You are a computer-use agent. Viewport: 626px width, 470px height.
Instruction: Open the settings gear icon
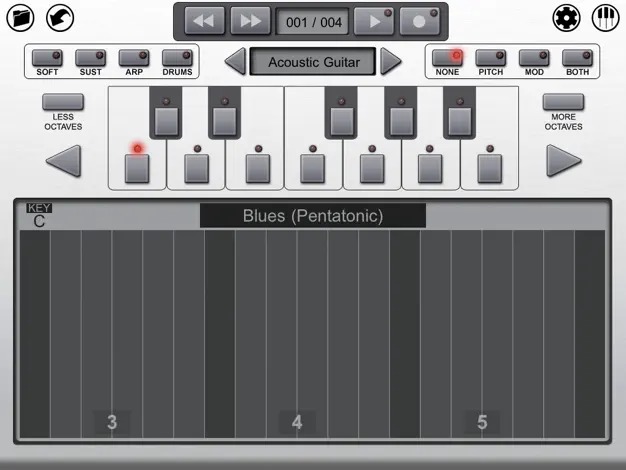coord(566,18)
